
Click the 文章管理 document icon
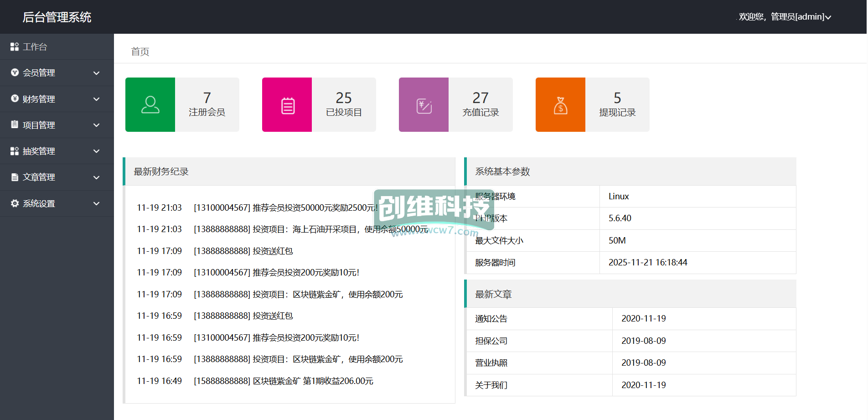[x=15, y=177]
